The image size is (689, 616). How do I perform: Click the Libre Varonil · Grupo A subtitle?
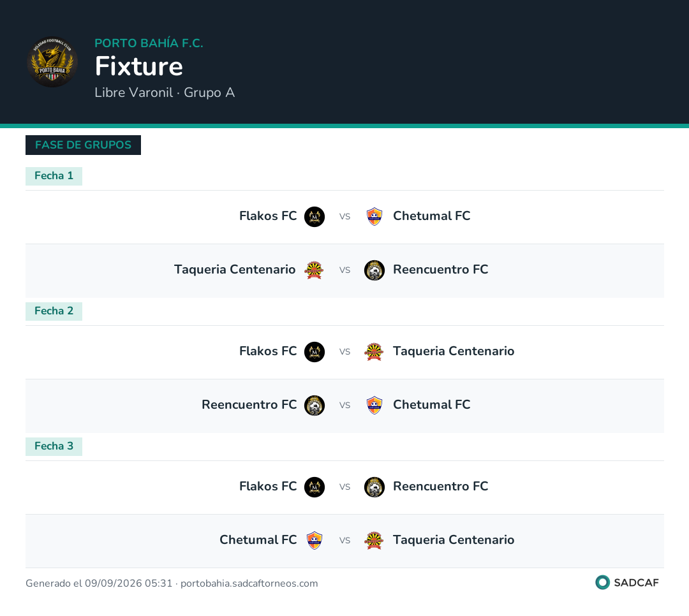tap(165, 92)
